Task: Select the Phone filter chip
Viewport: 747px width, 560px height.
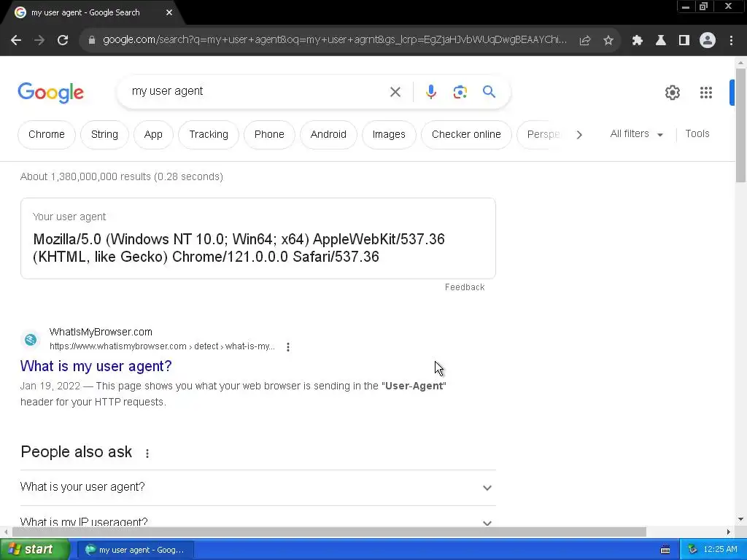Action: click(x=269, y=135)
